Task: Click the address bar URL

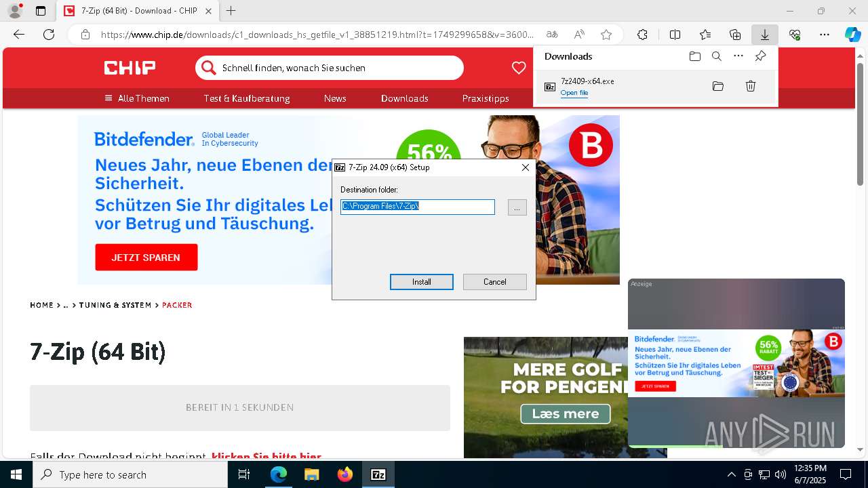Action: pos(317,35)
